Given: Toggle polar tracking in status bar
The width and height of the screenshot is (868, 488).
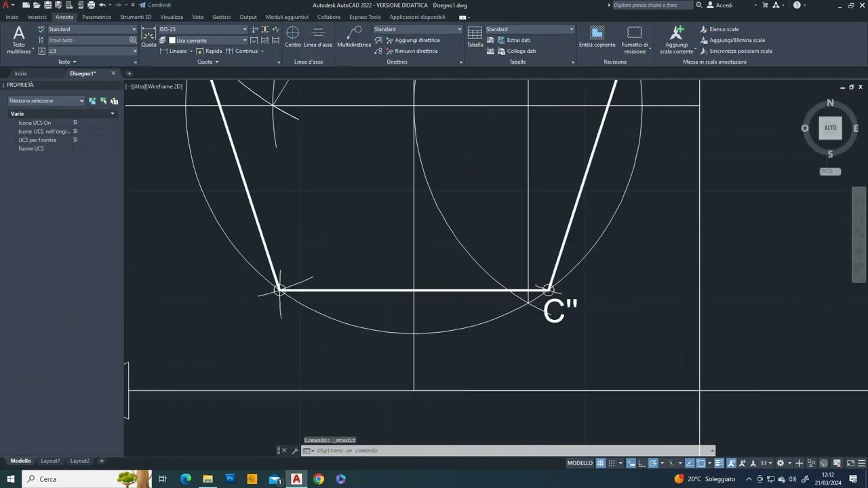Looking at the screenshot, I should click(653, 463).
